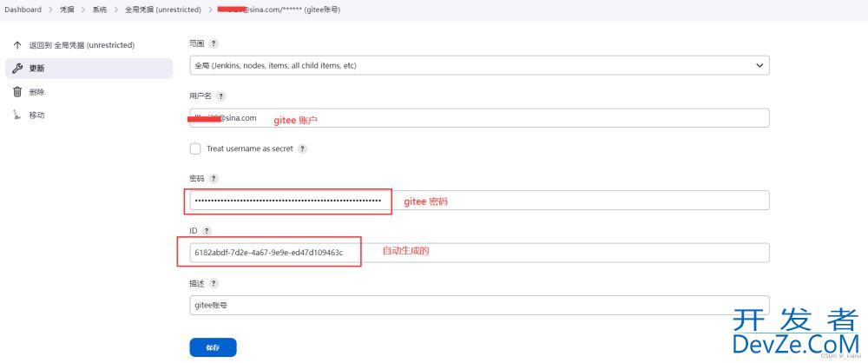Open 系统 breadcrumb link
The height and width of the screenshot is (363, 868).
pyautogui.click(x=100, y=10)
